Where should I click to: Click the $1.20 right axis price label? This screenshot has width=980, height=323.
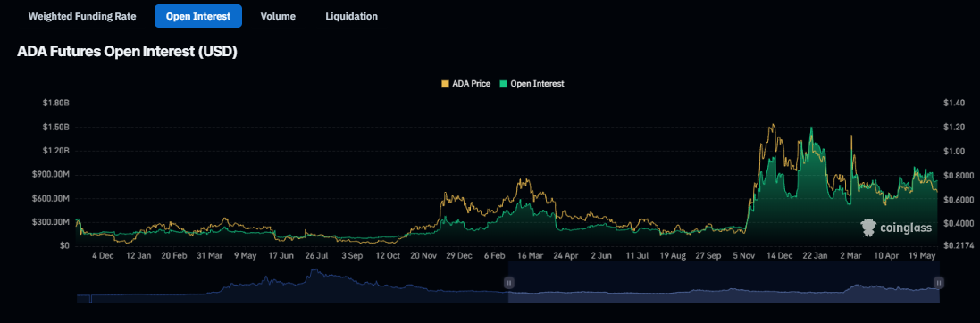point(956,127)
